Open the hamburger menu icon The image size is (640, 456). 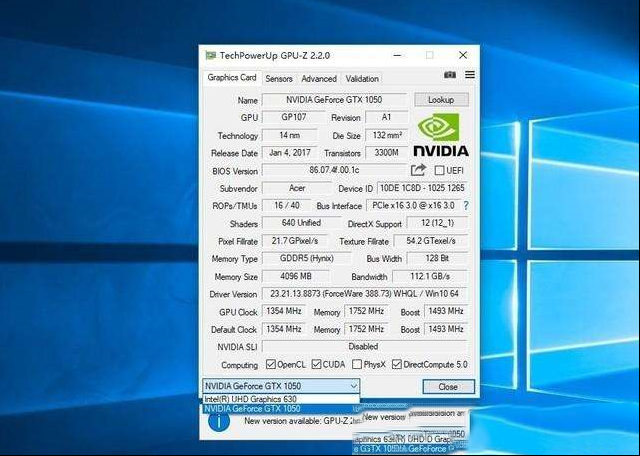tap(470, 75)
